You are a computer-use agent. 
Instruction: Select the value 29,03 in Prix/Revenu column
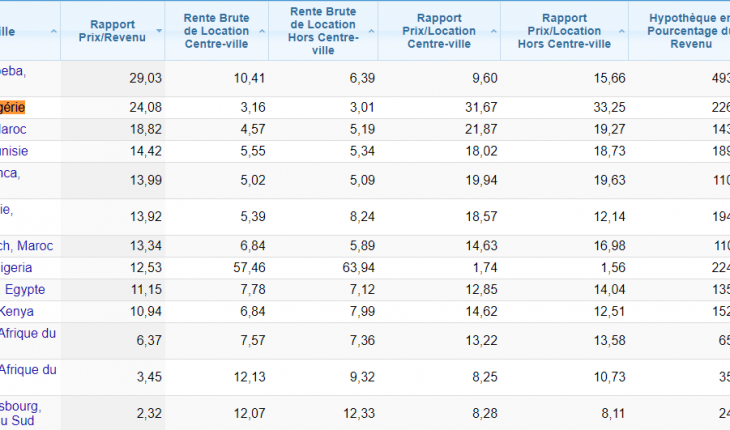[x=145, y=78]
